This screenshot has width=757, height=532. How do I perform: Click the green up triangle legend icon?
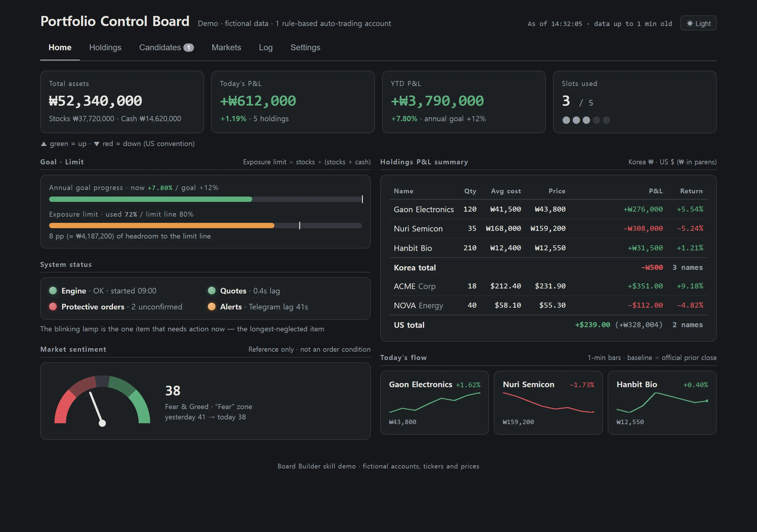(43, 144)
